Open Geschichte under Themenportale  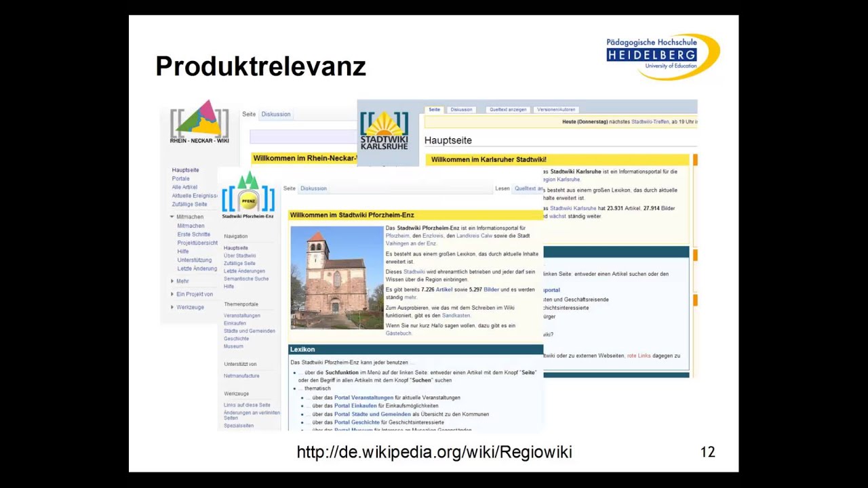coord(237,339)
